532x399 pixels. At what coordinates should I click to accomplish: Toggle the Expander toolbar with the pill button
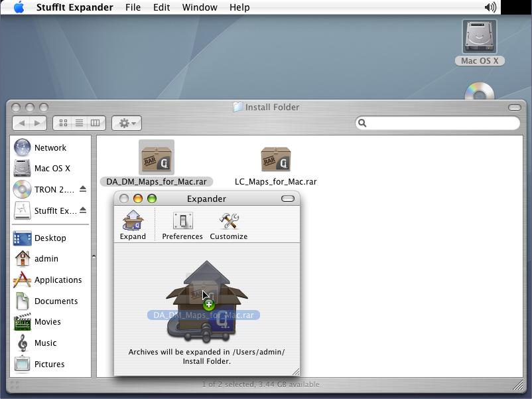coord(287,199)
